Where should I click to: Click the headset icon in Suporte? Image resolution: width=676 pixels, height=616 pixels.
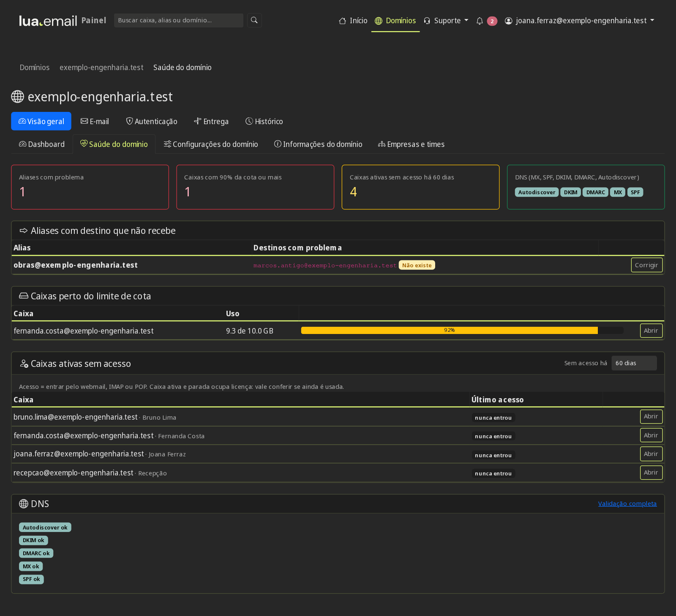427,21
